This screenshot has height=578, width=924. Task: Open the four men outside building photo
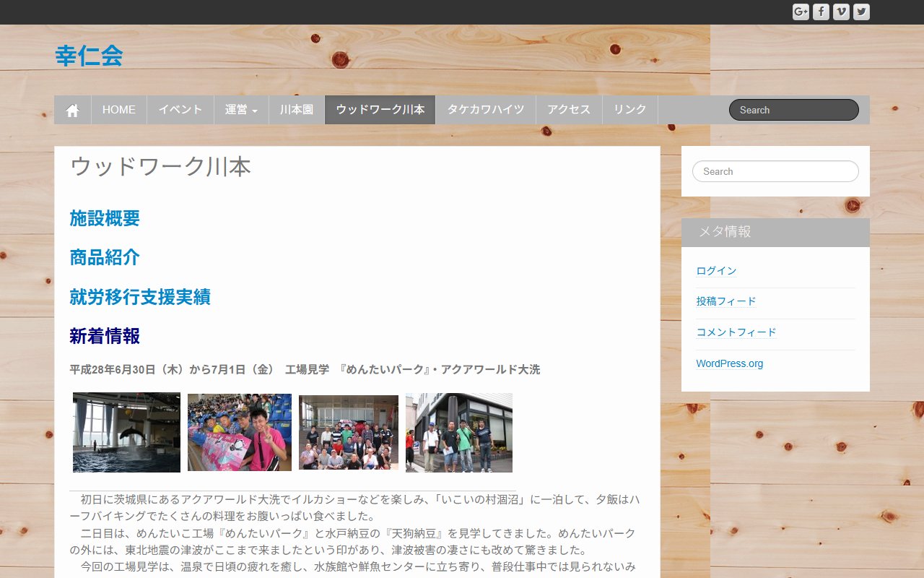[459, 432]
